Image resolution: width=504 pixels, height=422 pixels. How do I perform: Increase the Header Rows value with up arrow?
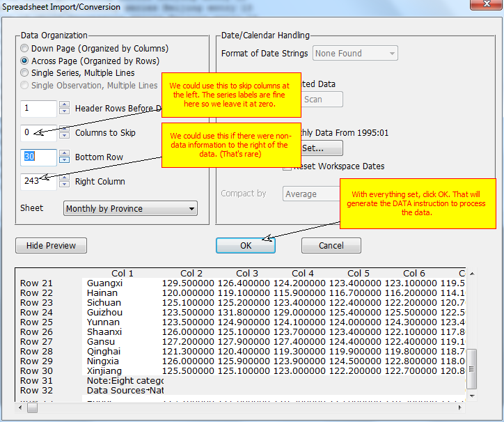pyautogui.click(x=64, y=104)
